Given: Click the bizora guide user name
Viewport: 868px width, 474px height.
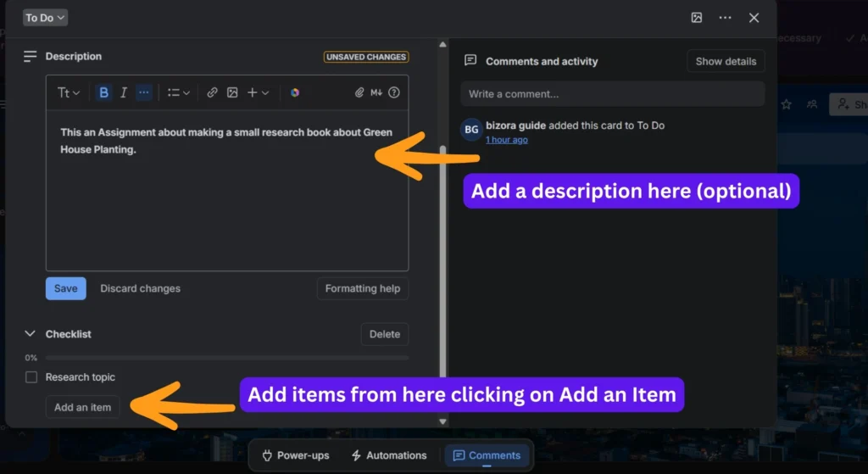Looking at the screenshot, I should (x=516, y=125).
